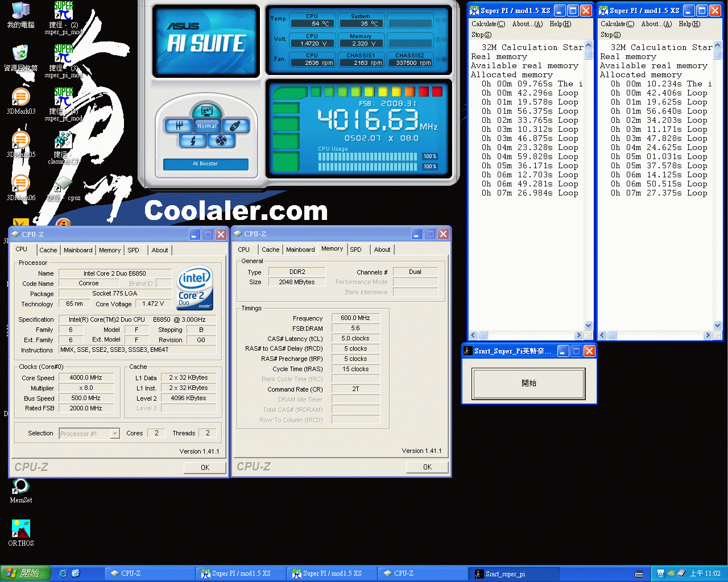The width and height of the screenshot is (728, 582).
Task: Open the classical CP desktop shortcut
Action: tap(64, 148)
